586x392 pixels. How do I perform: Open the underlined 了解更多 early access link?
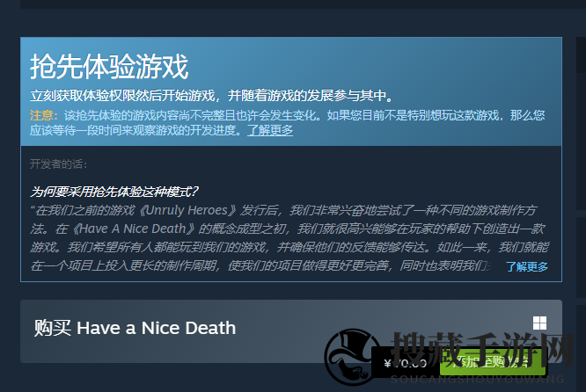tap(270, 130)
